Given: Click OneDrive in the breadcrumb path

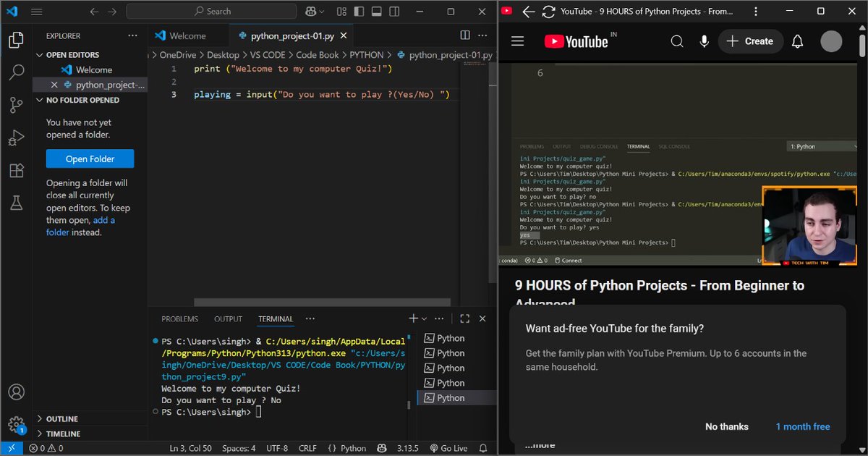Looking at the screenshot, I should pyautogui.click(x=178, y=54).
